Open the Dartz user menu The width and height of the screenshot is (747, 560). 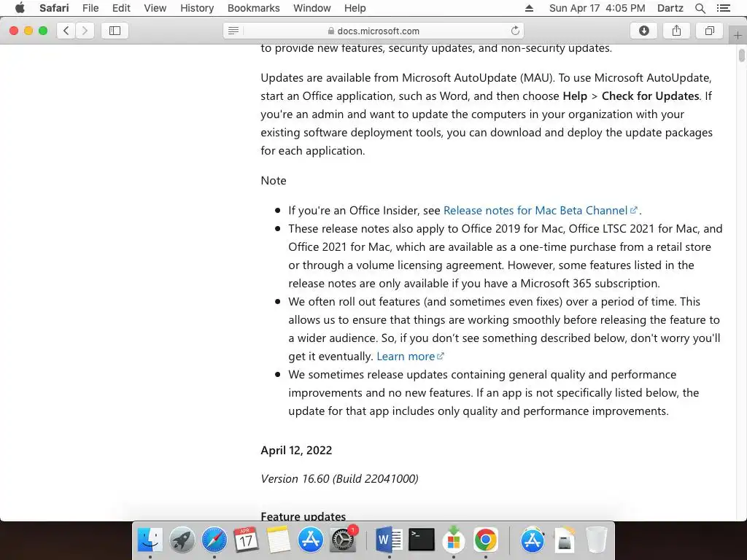[670, 8]
